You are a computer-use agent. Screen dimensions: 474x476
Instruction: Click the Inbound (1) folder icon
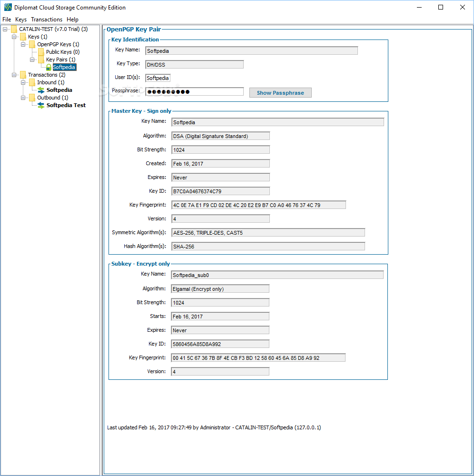(x=32, y=82)
